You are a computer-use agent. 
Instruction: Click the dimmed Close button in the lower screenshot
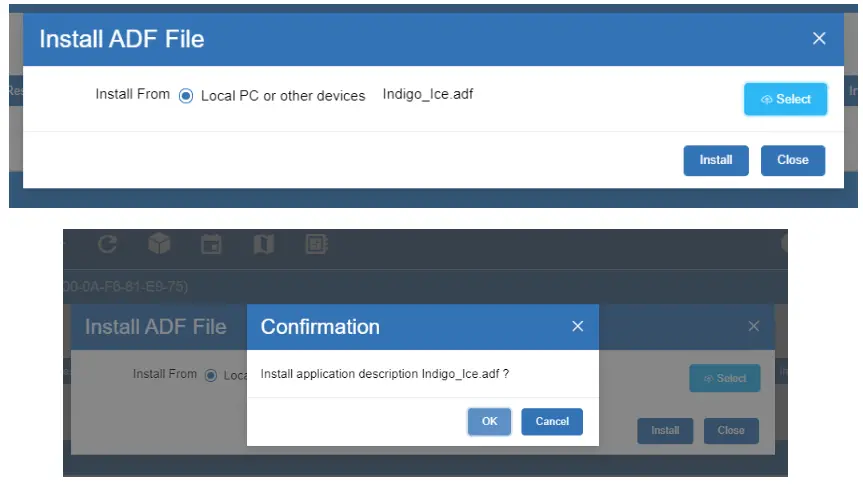(731, 431)
